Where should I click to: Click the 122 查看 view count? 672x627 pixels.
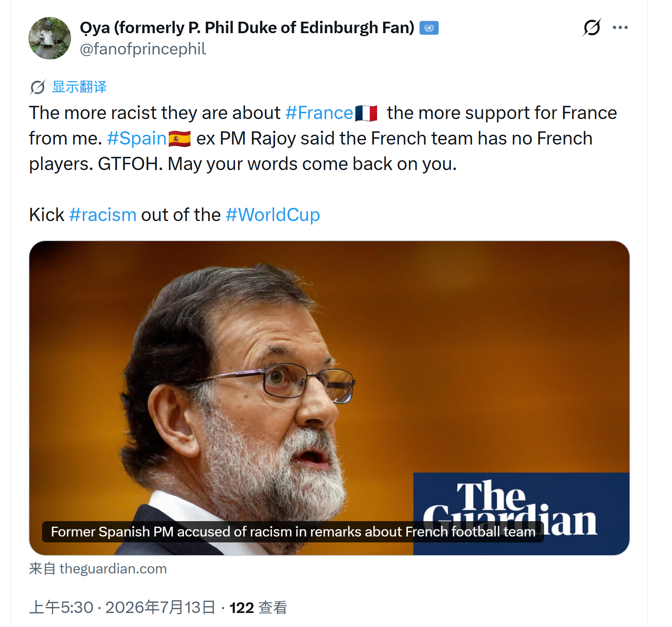coord(258,607)
